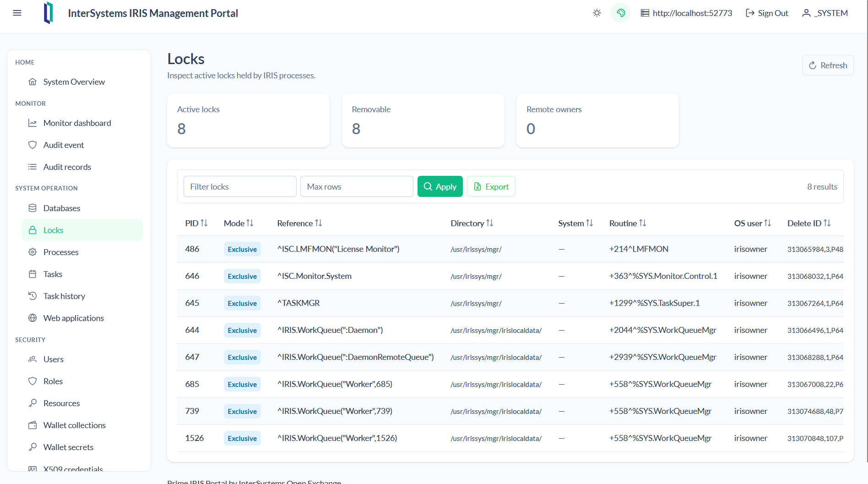Click the Audit event shield icon
Image resolution: width=868 pixels, height=484 pixels.
click(x=33, y=145)
